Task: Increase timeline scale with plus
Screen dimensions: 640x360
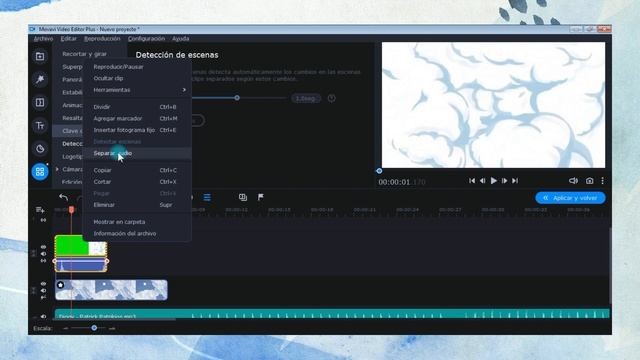Action: point(112,328)
